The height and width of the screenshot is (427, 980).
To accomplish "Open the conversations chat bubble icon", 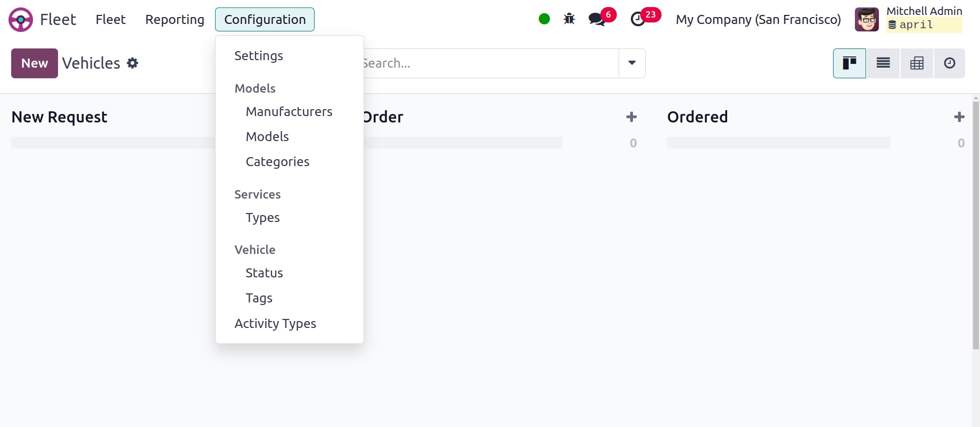I will click(x=597, y=20).
